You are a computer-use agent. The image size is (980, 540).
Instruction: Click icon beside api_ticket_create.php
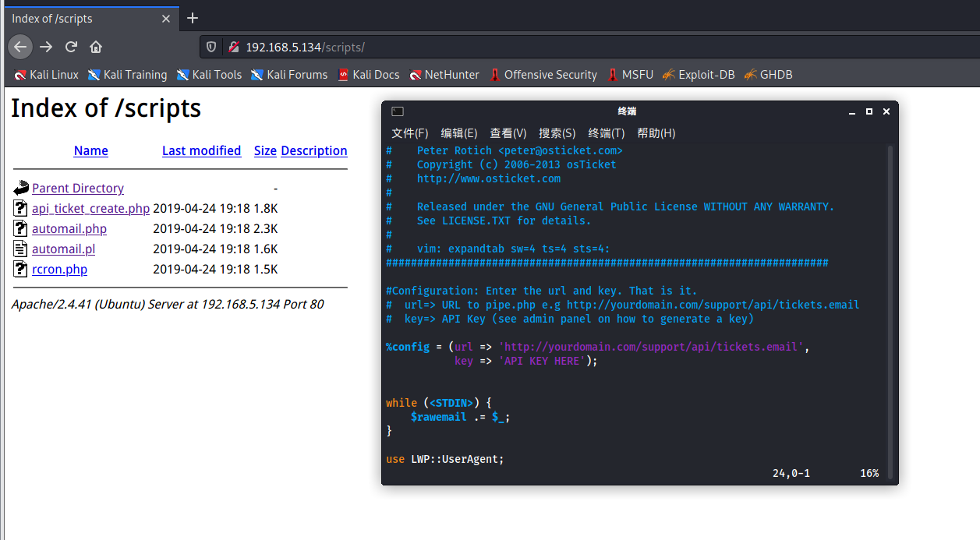pyautogui.click(x=21, y=208)
